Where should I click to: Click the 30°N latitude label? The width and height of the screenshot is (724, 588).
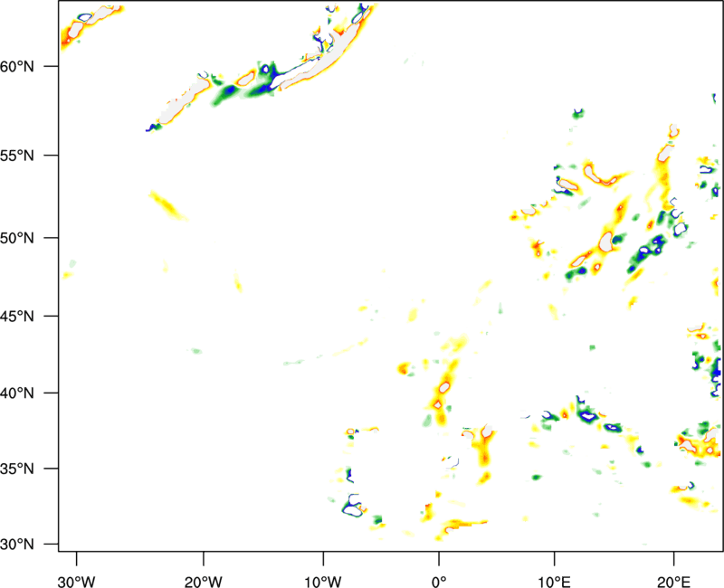[17, 545]
